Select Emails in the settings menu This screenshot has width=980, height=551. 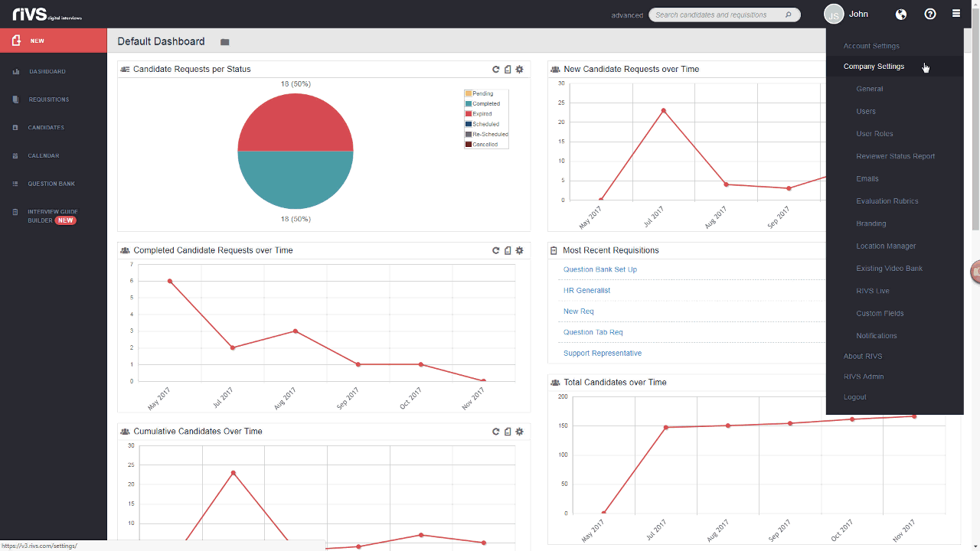(867, 178)
